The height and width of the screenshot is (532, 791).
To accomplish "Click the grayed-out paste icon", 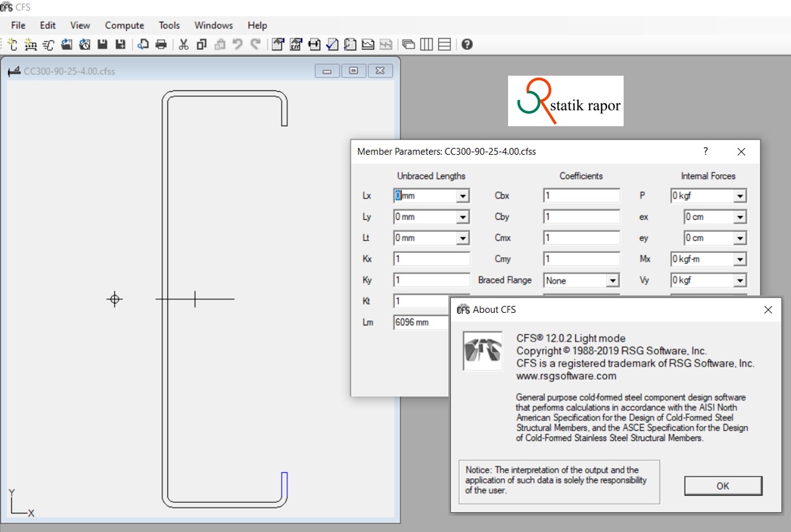I will click(220, 44).
